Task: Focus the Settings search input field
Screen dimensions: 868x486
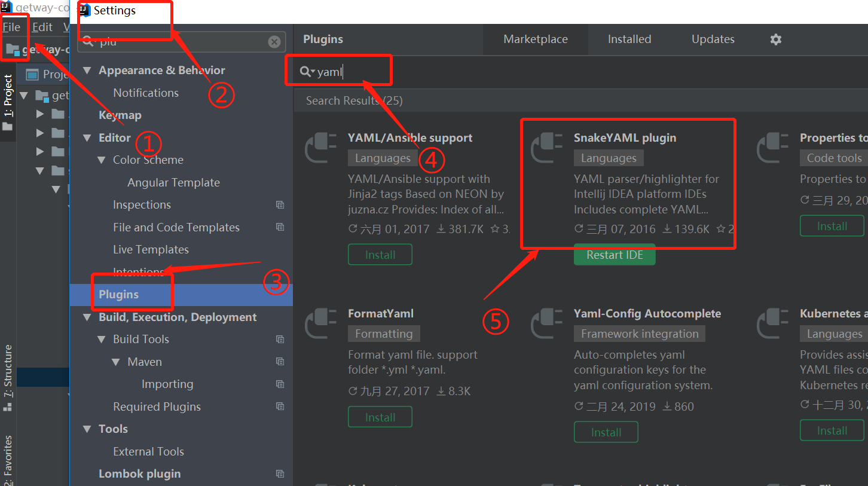Action: 181,42
